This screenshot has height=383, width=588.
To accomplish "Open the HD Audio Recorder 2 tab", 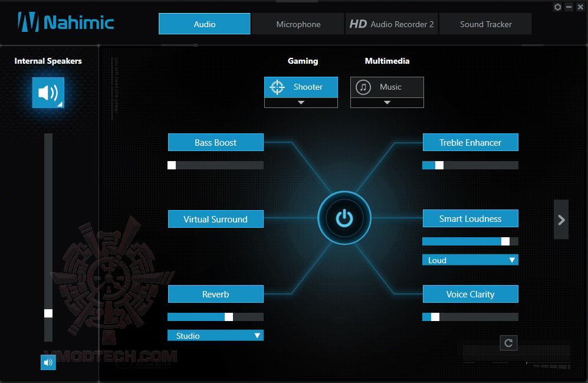I will (x=392, y=24).
